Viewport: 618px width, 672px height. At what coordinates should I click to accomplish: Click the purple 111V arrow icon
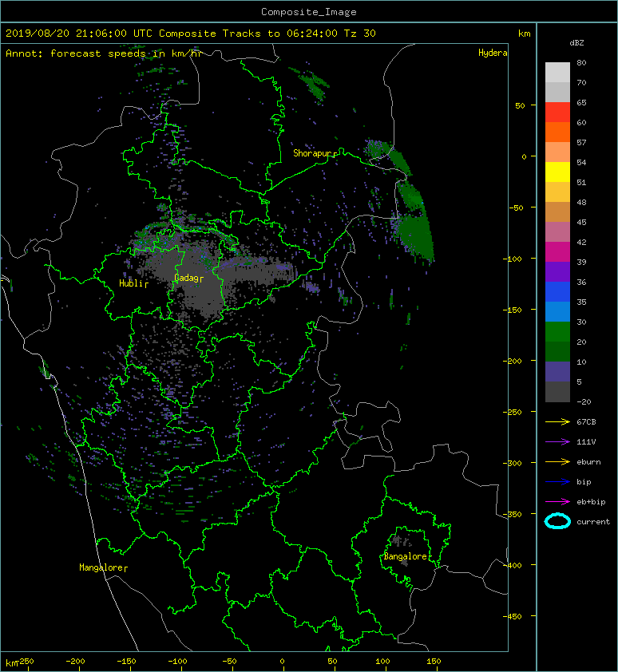pos(557,442)
